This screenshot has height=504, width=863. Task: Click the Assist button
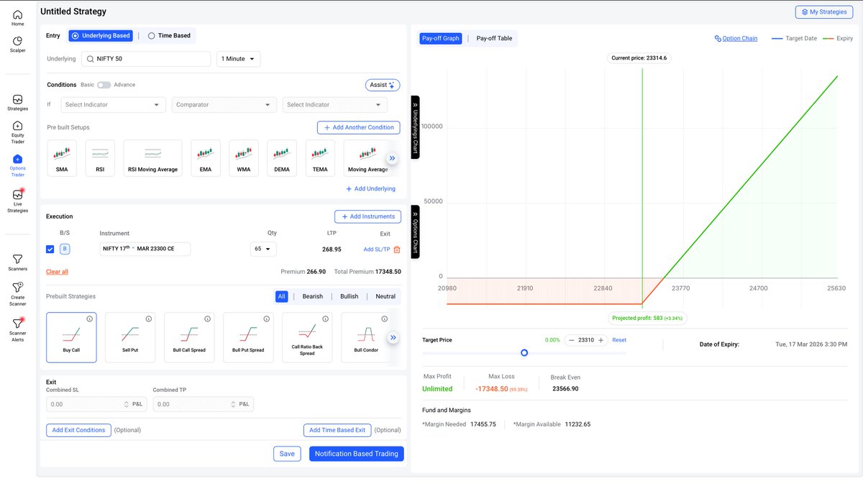383,85
